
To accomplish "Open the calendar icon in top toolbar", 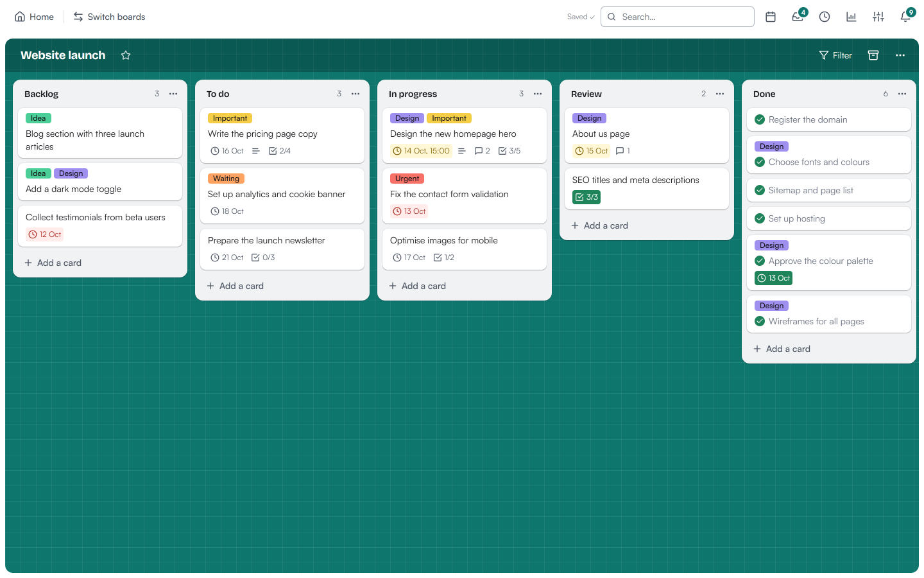I will click(771, 17).
